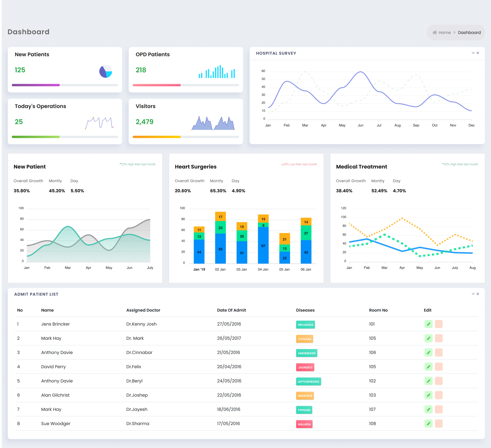Click the Visitors area sparkline
The image size is (491, 448).
(x=213, y=123)
